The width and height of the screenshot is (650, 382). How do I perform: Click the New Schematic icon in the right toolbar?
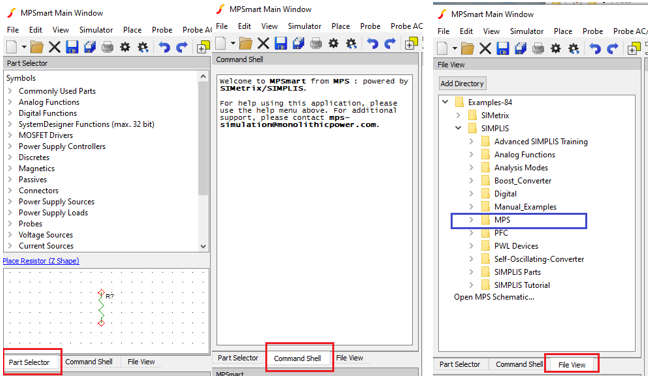tap(442, 48)
